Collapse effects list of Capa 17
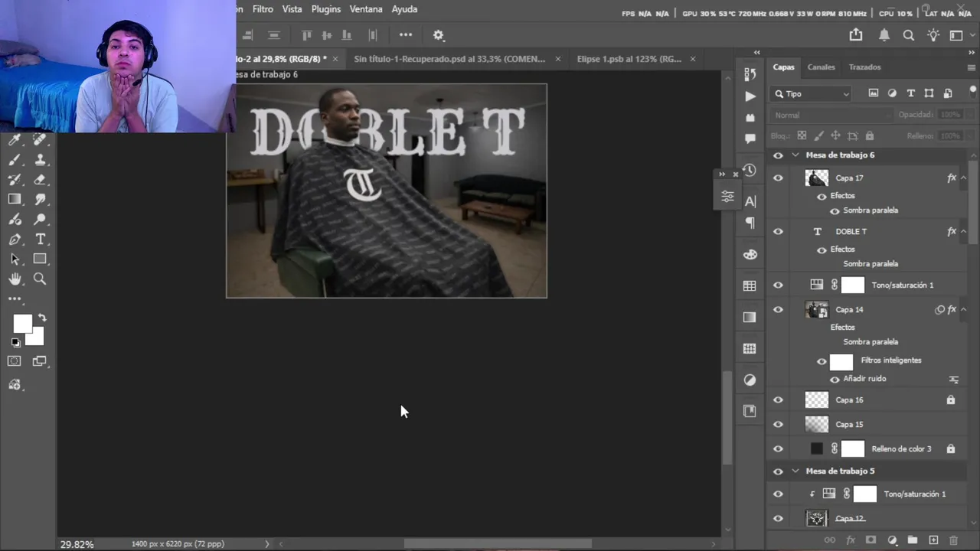Viewport: 980px width, 551px height. coord(963,178)
